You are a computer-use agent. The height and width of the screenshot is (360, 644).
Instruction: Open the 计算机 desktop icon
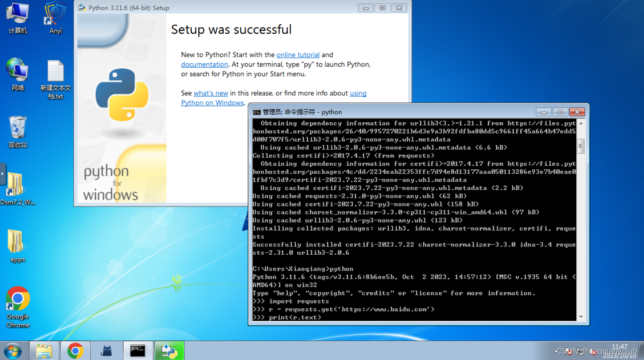[x=18, y=18]
